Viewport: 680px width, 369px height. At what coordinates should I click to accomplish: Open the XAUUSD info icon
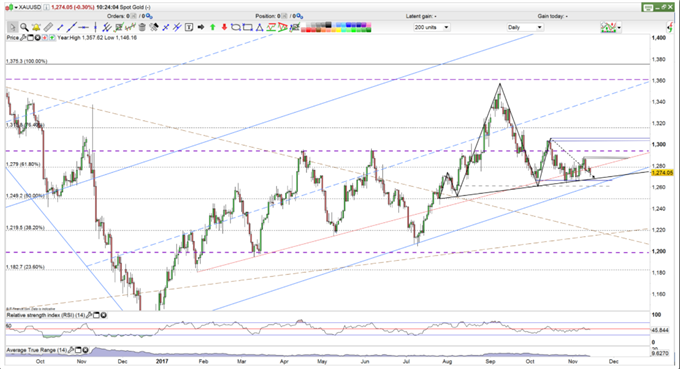pyautogui.click(x=46, y=7)
